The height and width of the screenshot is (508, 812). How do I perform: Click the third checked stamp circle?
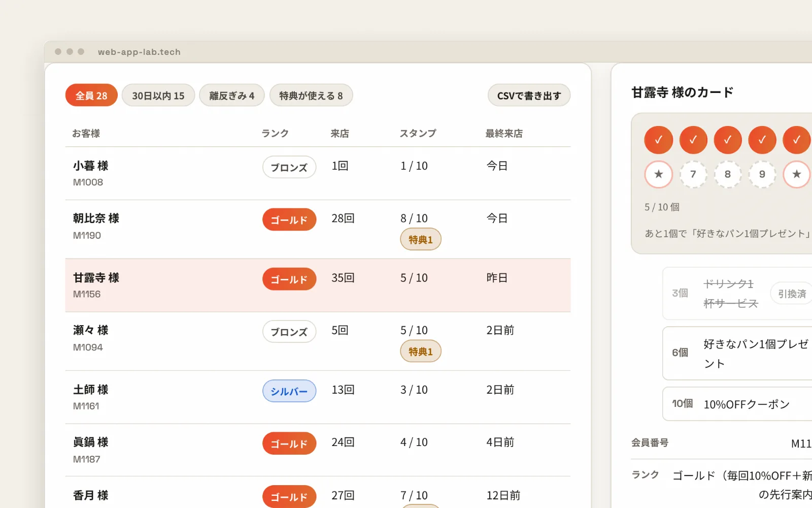click(728, 140)
